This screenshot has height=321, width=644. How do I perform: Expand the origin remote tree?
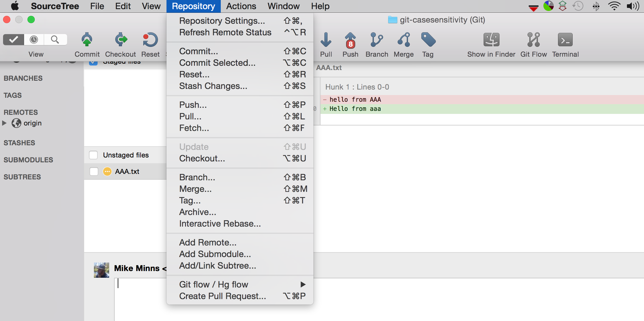(4, 123)
